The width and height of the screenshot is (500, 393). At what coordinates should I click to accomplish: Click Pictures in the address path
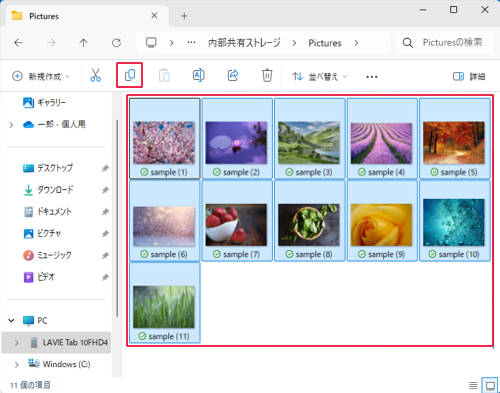pyautogui.click(x=325, y=43)
